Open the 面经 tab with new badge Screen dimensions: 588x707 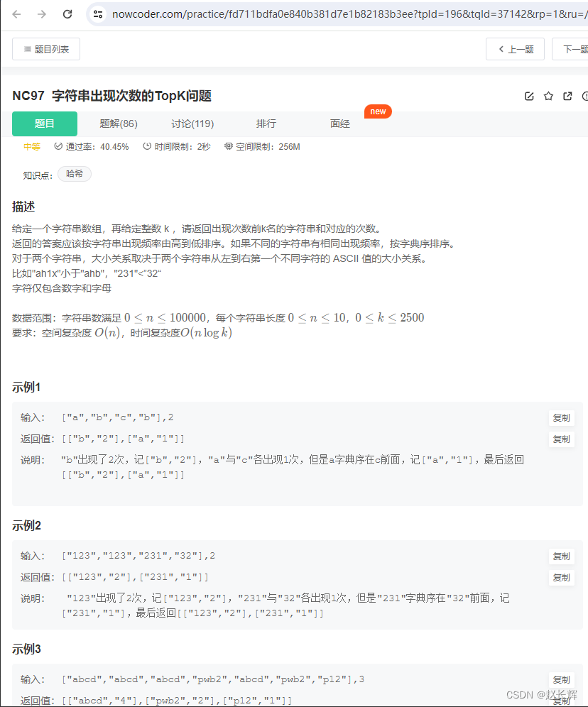coord(339,124)
